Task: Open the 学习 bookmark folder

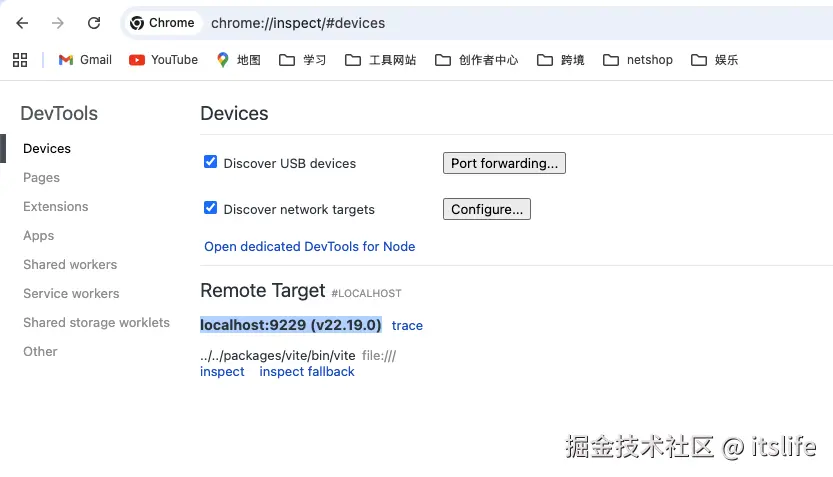Action: pyautogui.click(x=303, y=60)
